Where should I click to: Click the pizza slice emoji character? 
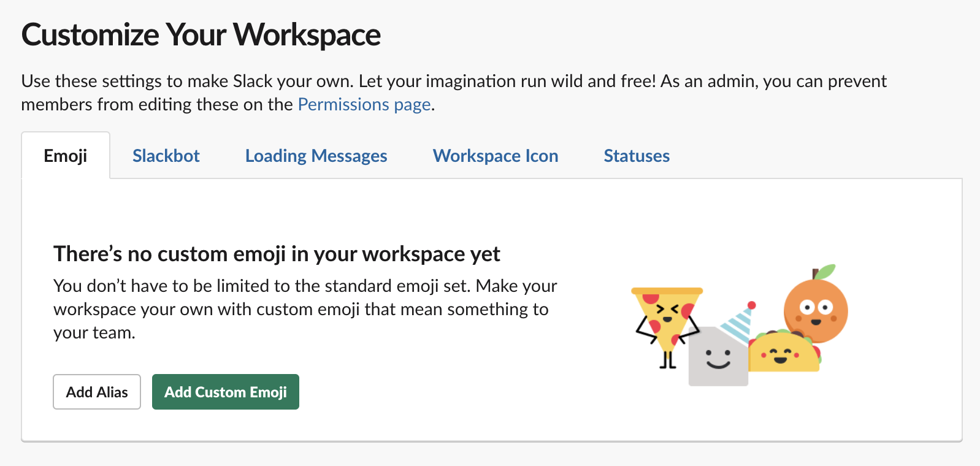coord(666,327)
